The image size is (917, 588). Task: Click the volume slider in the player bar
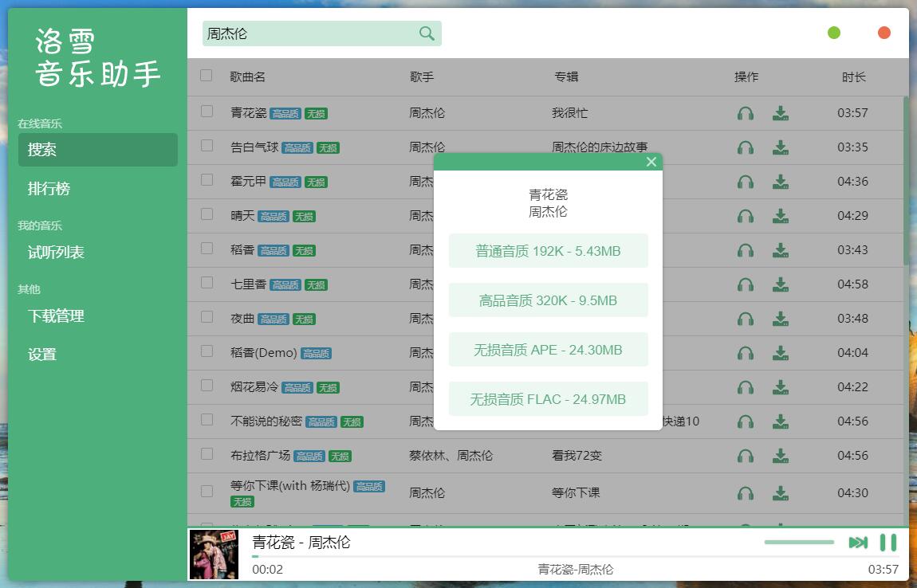799,543
